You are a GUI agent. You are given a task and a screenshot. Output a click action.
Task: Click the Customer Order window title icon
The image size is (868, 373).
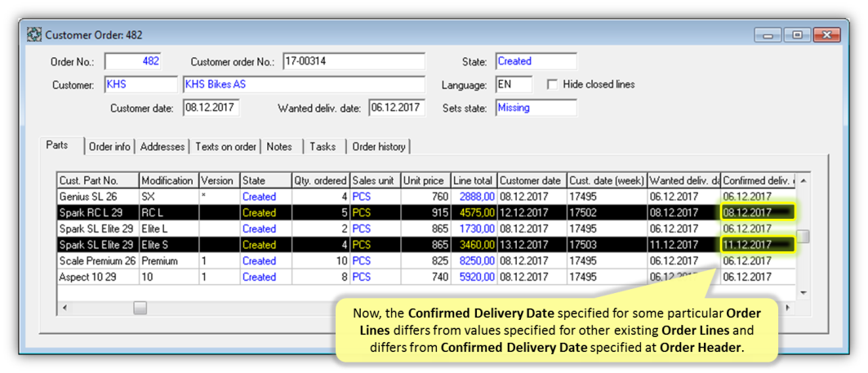click(x=34, y=35)
